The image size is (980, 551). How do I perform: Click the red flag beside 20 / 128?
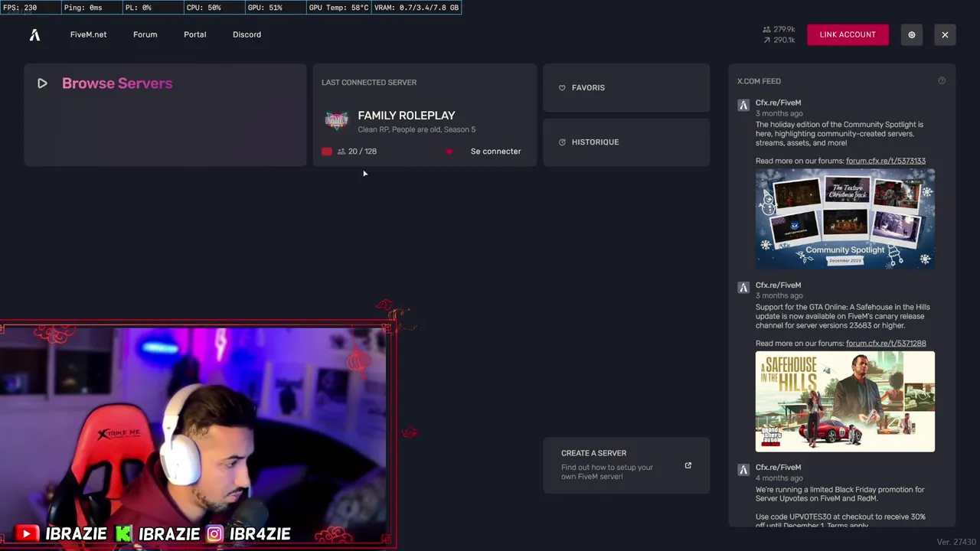pos(327,152)
